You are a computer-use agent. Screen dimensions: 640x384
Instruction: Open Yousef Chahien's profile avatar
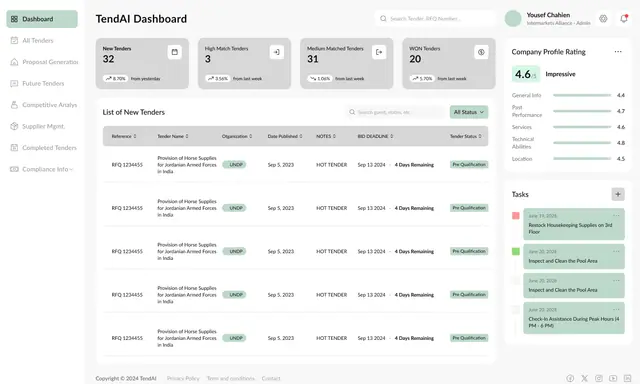click(513, 19)
